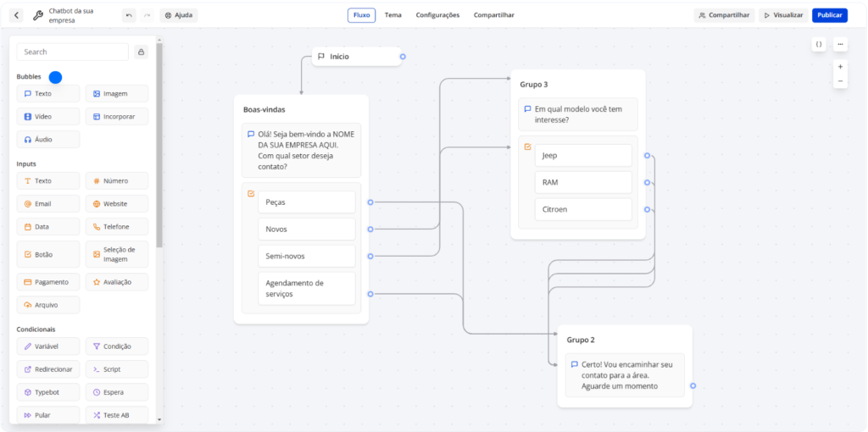
Task: Click the Boas-vindas group title
Action: (x=264, y=109)
